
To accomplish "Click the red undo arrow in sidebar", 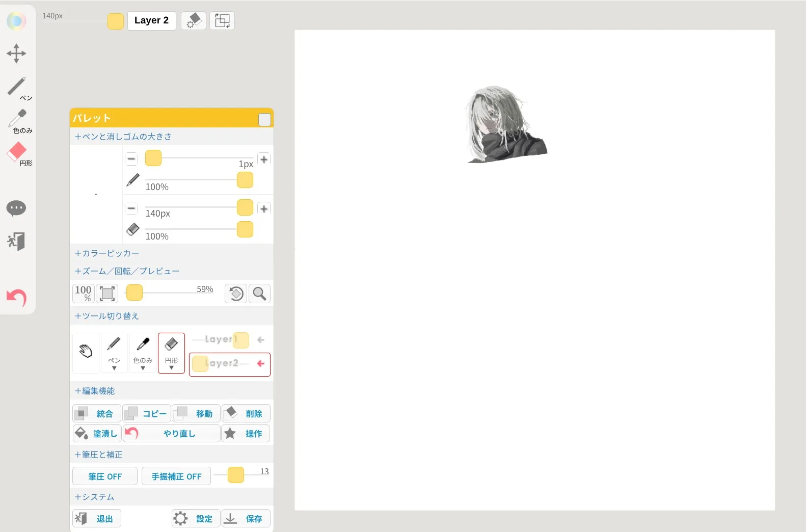I will point(16,297).
